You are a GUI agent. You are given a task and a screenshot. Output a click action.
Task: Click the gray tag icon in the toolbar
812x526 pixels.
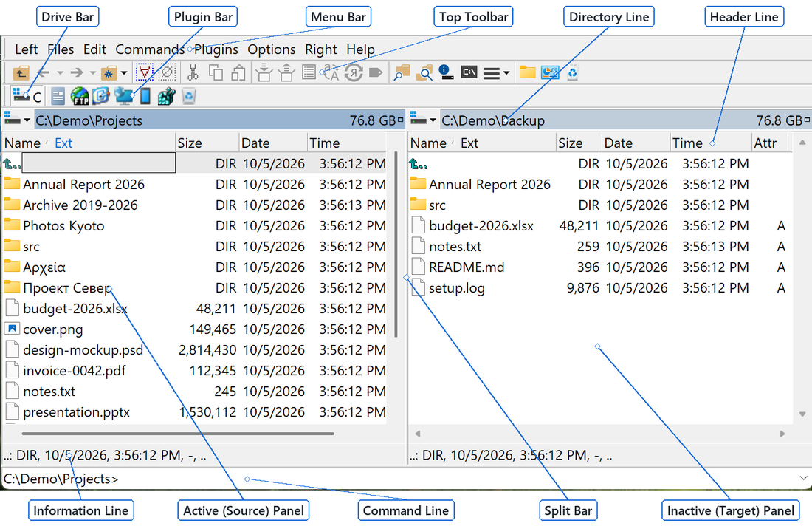pyautogui.click(x=376, y=72)
